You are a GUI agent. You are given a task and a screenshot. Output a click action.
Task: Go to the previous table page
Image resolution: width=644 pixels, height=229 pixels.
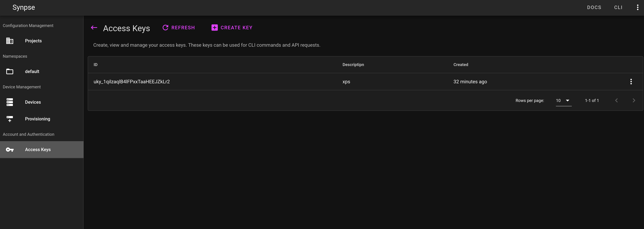click(x=616, y=101)
